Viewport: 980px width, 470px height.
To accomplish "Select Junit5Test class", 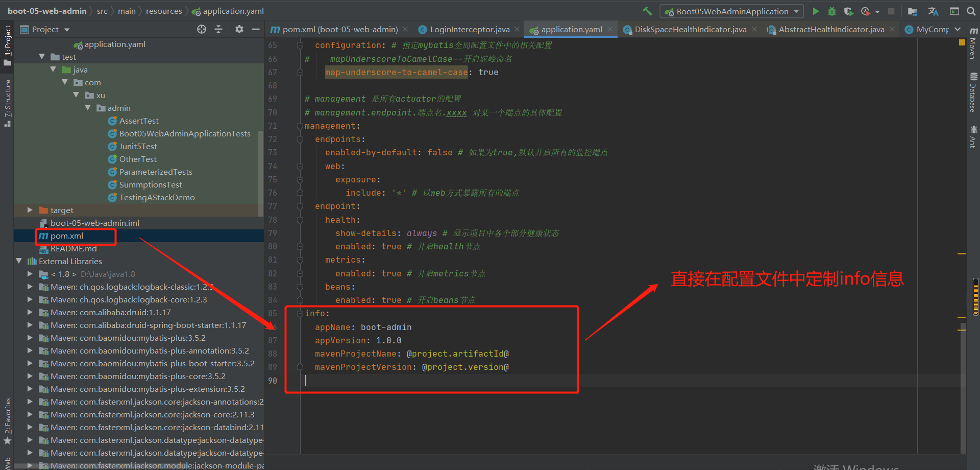I will pyautogui.click(x=138, y=146).
